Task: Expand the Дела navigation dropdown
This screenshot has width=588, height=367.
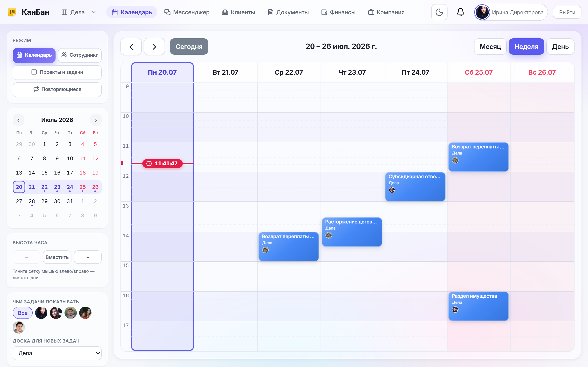Action: point(94,12)
